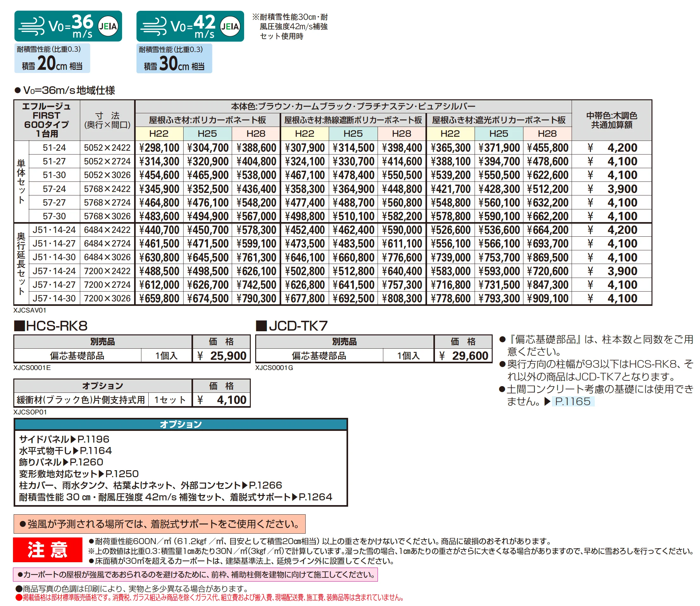Select 中帯色:木調色 共通加算額 header
This screenshot has height=606, width=700.
[612, 120]
